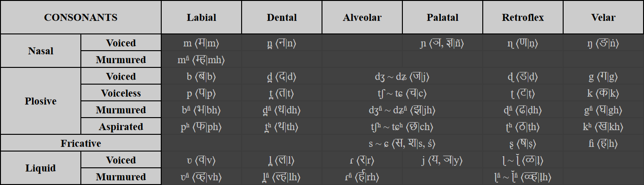The width and height of the screenshot is (644, 185).
Task: Click the Palatal column header
Action: point(443,18)
